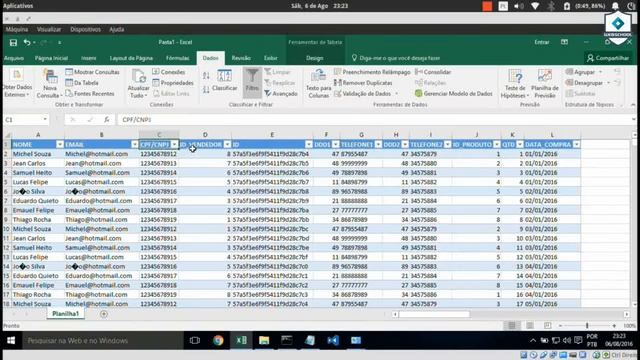The width and height of the screenshot is (640, 360).
Task: Open the DATA_COMPRA column filter dropdown
Action: (x=576, y=144)
